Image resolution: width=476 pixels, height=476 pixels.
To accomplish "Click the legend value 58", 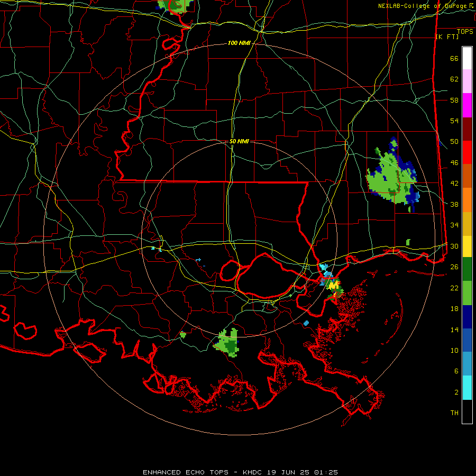I will tap(454, 100).
